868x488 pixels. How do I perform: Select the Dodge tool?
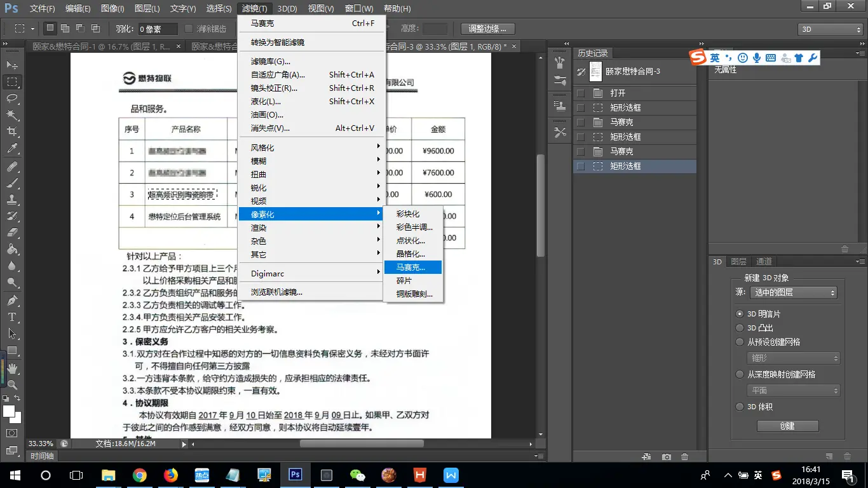(x=12, y=283)
